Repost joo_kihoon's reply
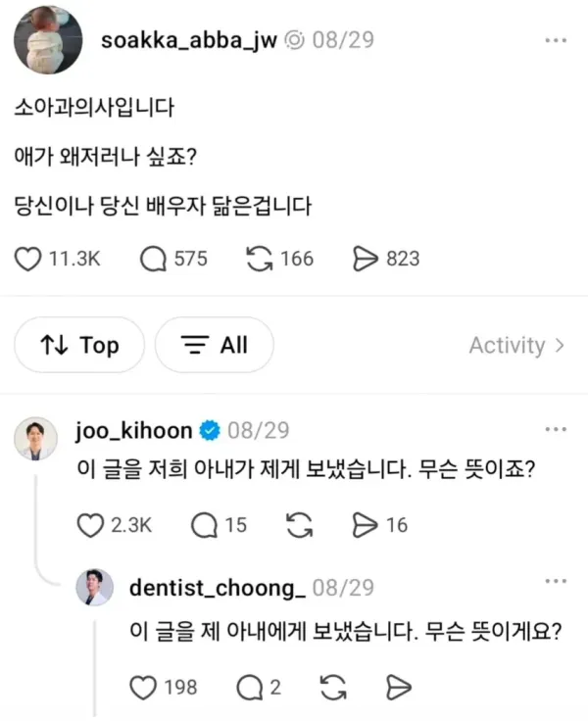 (x=300, y=526)
